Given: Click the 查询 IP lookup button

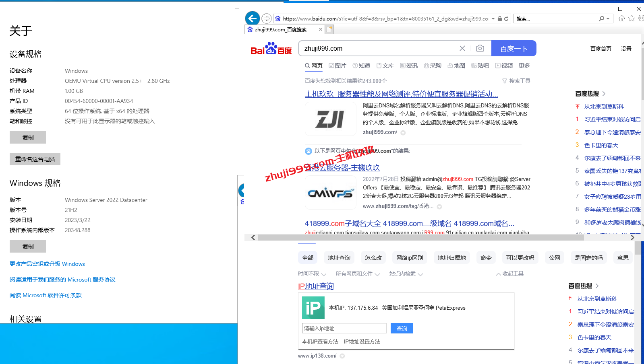Looking at the screenshot, I should coord(402,328).
